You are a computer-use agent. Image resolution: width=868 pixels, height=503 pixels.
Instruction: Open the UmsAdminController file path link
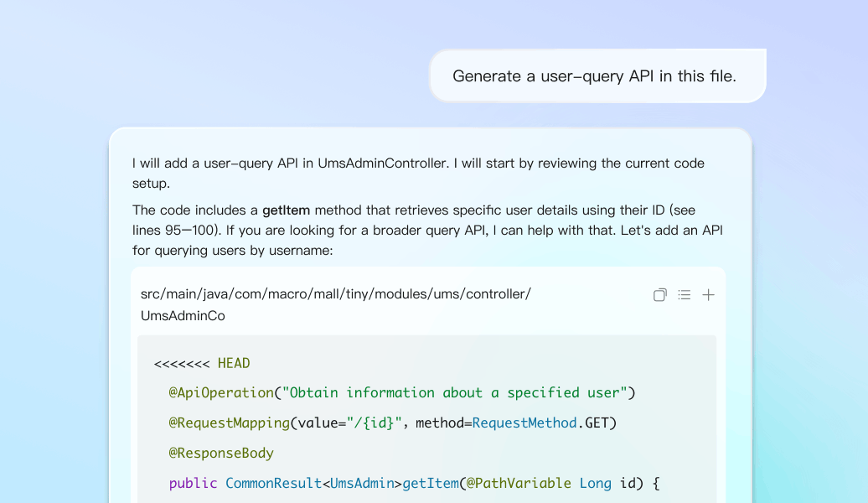click(x=335, y=304)
